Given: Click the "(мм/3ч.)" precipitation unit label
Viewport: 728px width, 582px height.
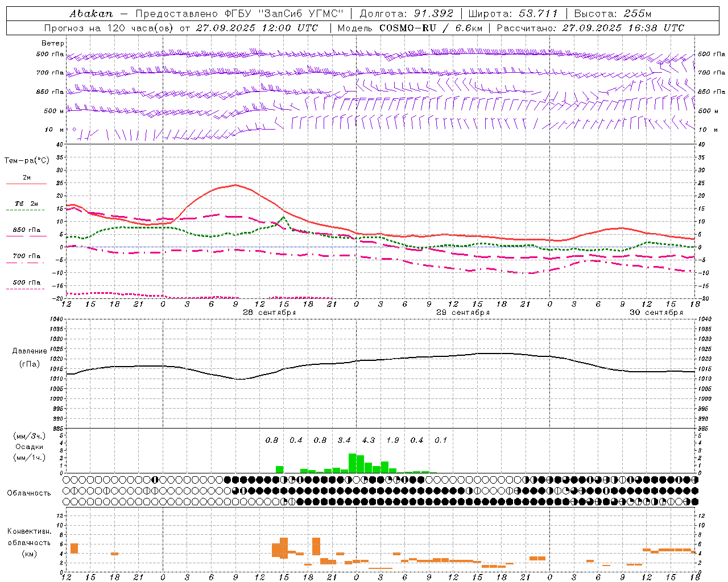Looking at the screenshot, I should click(x=30, y=436).
